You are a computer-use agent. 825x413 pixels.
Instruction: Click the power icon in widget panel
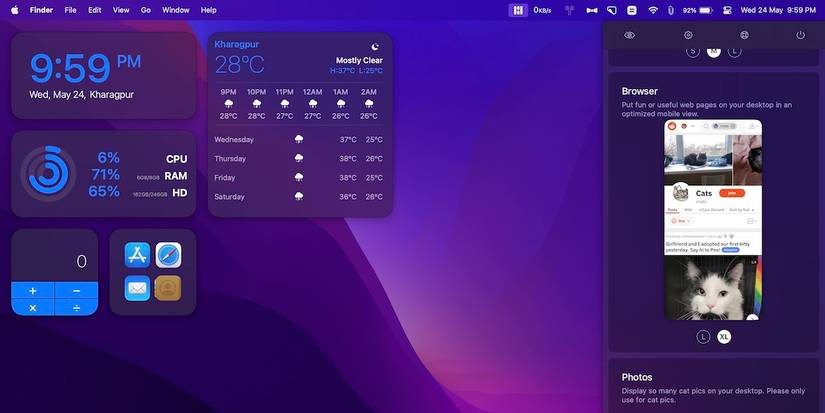800,35
